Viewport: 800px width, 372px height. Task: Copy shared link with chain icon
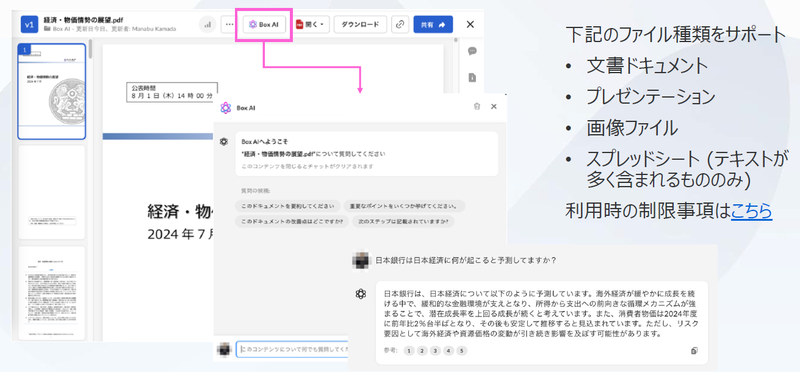click(x=400, y=24)
